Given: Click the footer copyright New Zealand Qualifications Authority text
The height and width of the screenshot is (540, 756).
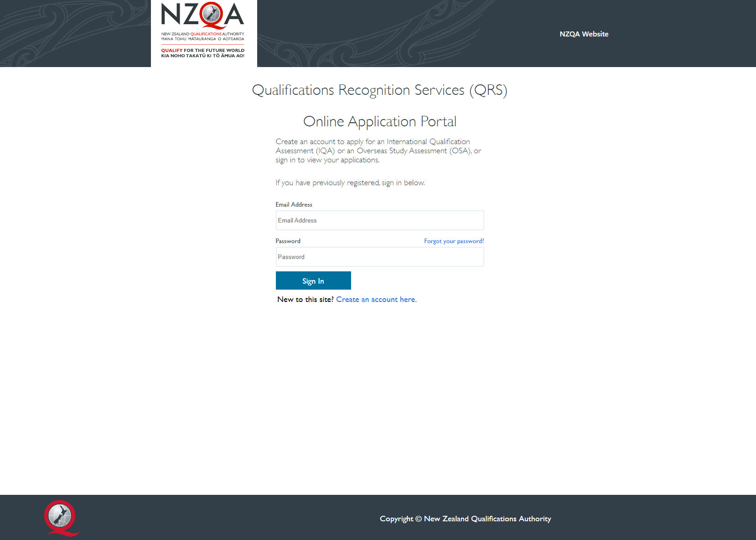Looking at the screenshot, I should click(465, 519).
